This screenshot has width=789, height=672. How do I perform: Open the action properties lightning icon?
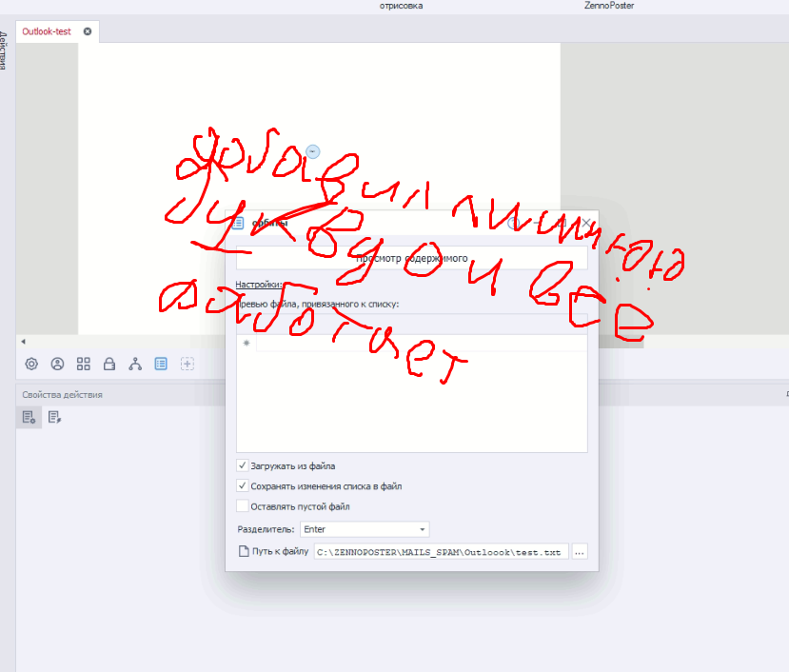click(54, 417)
